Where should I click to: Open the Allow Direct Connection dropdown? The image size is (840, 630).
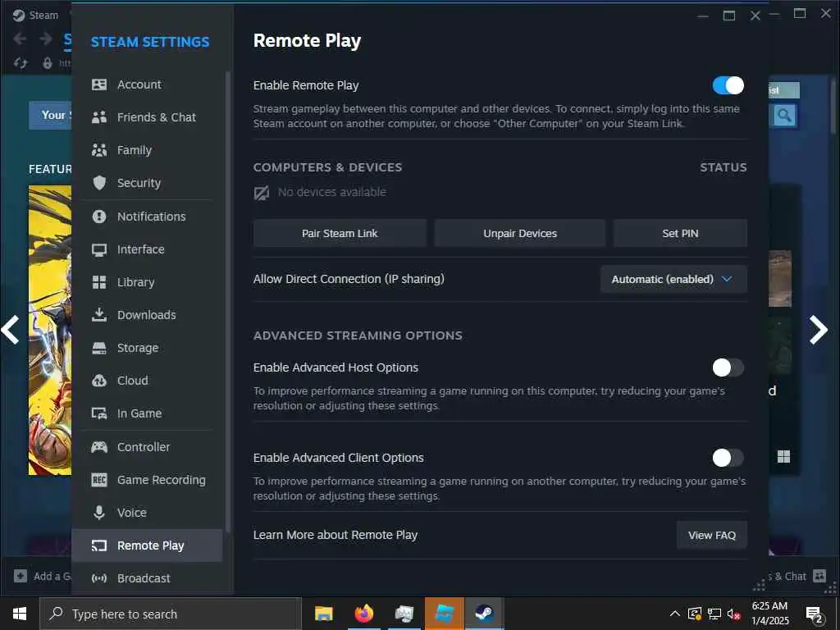pos(673,279)
